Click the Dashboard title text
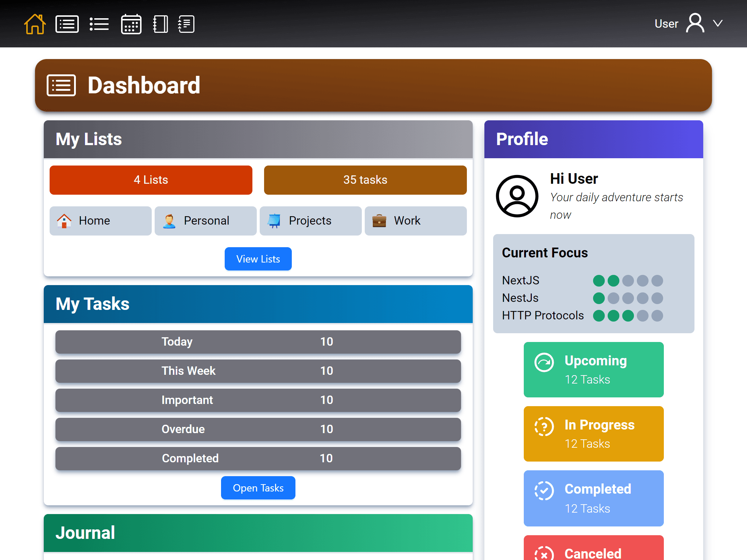This screenshot has height=560, width=747. pyautogui.click(x=144, y=85)
